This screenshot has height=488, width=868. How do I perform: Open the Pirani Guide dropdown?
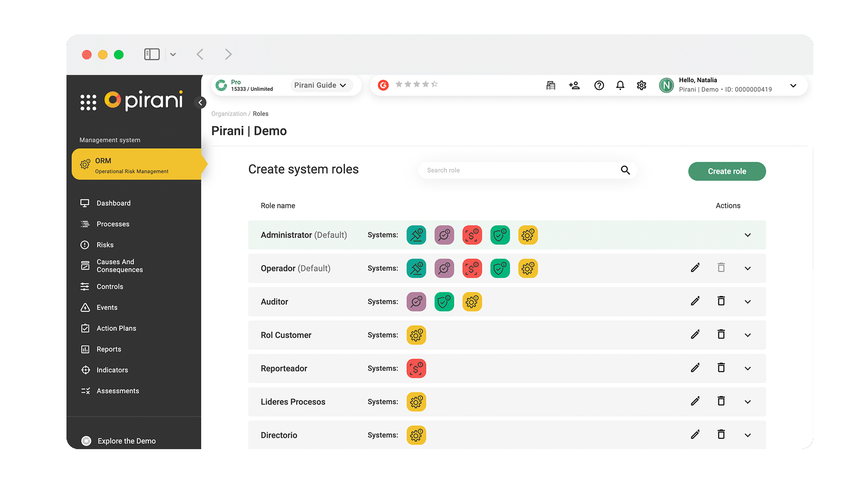(321, 85)
